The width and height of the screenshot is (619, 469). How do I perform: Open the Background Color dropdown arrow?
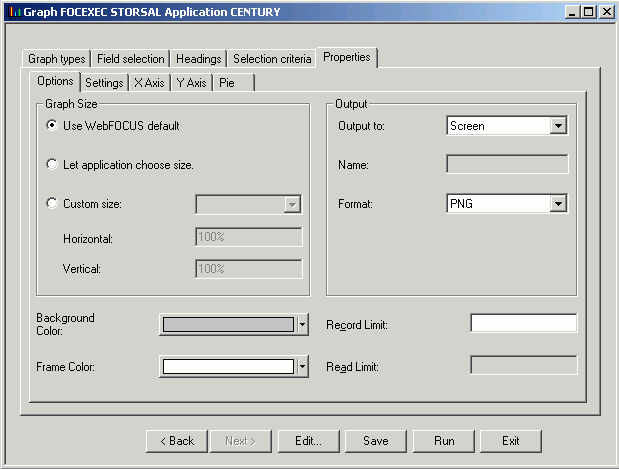pyautogui.click(x=302, y=325)
